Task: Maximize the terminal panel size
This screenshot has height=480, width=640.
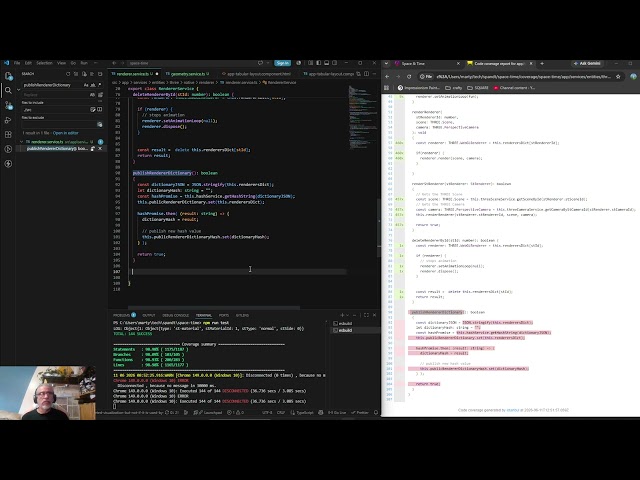Action: (x=366, y=315)
